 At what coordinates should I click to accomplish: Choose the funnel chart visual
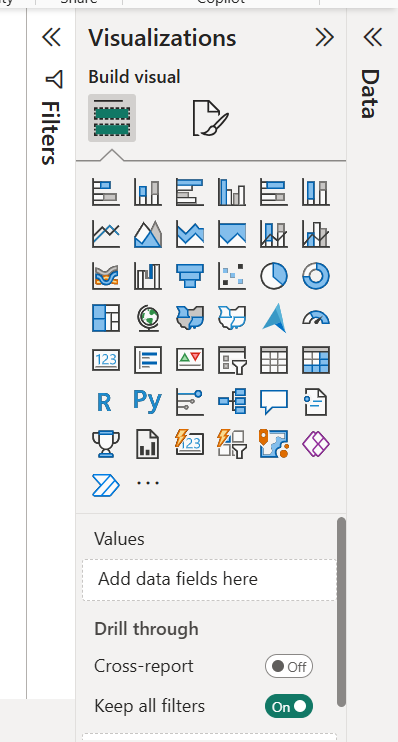coord(190,275)
